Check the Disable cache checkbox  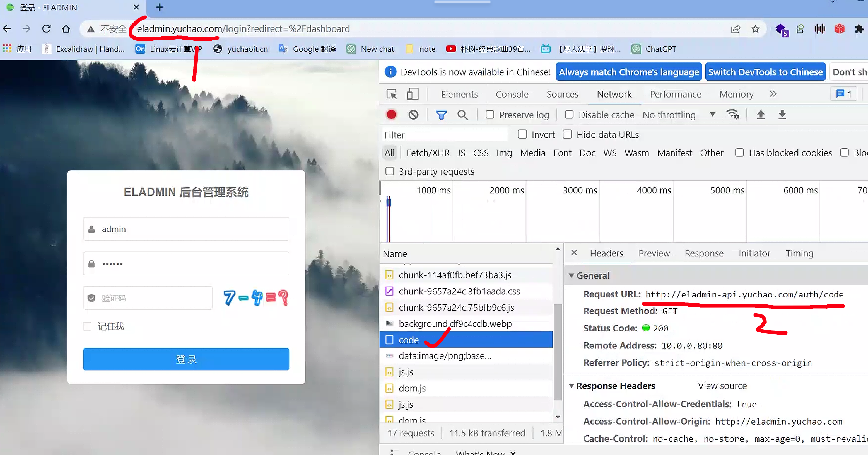(569, 115)
